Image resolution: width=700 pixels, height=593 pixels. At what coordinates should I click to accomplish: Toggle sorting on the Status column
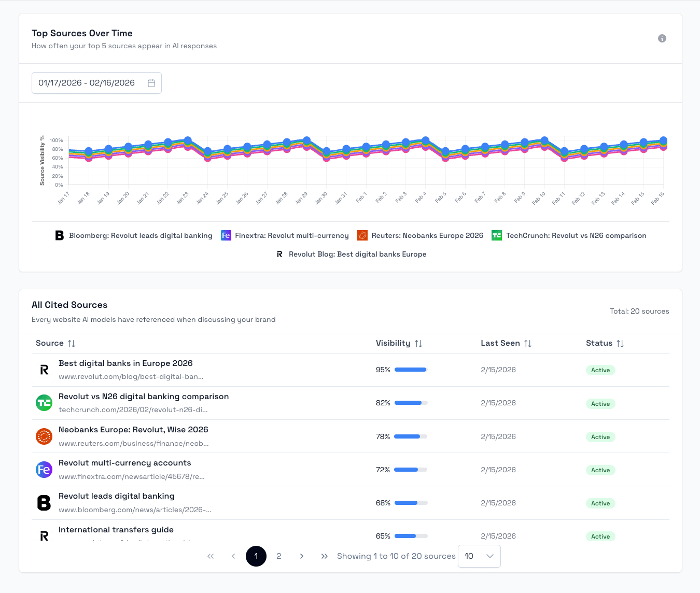620,343
